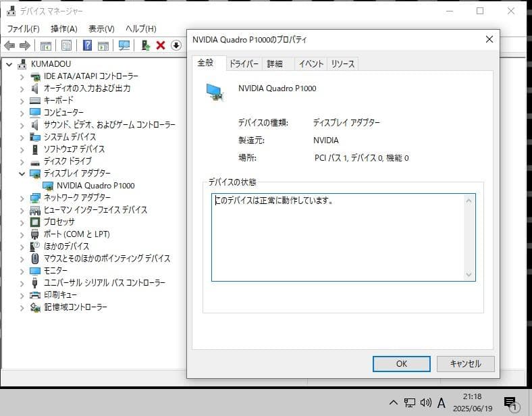Expand ソフトウェア デバイス category

(22, 150)
